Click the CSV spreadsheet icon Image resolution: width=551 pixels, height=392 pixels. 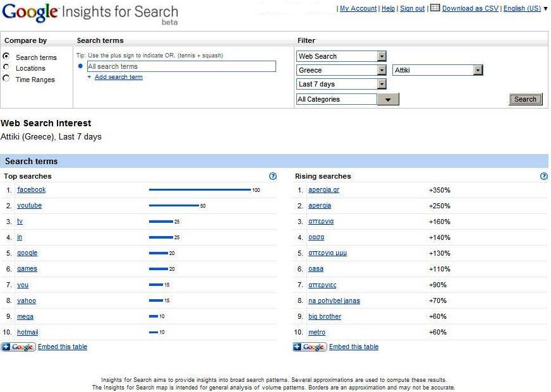(435, 8)
